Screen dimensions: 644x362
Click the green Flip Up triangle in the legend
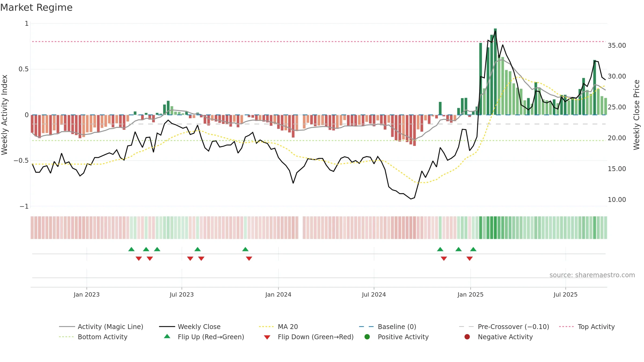pyautogui.click(x=167, y=336)
